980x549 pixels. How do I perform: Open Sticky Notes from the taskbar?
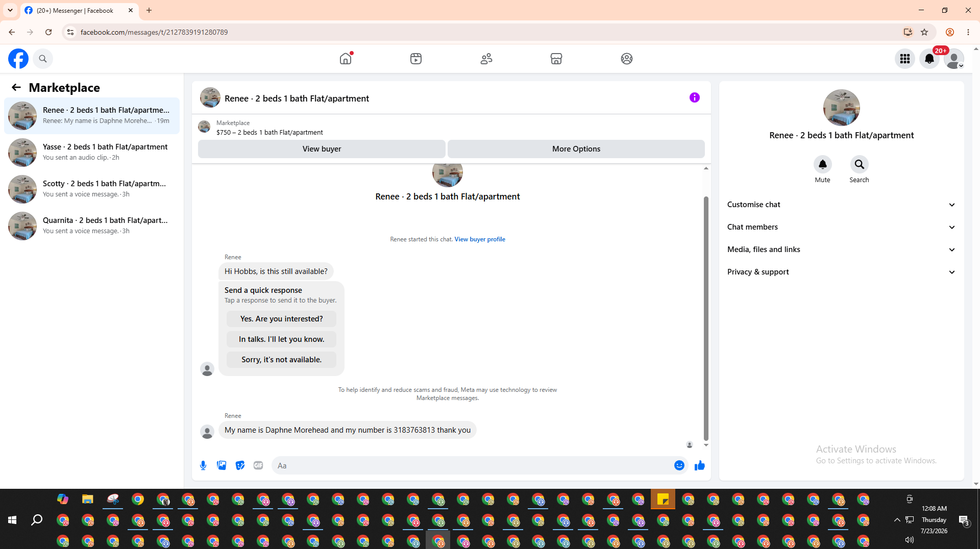(663, 499)
